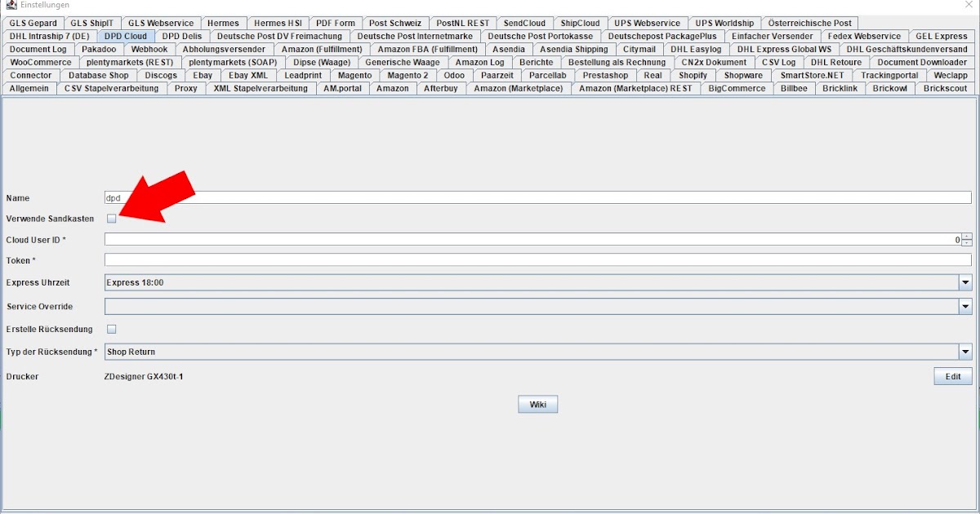
Task: Close the Einstellungen window
Action: coord(969,5)
